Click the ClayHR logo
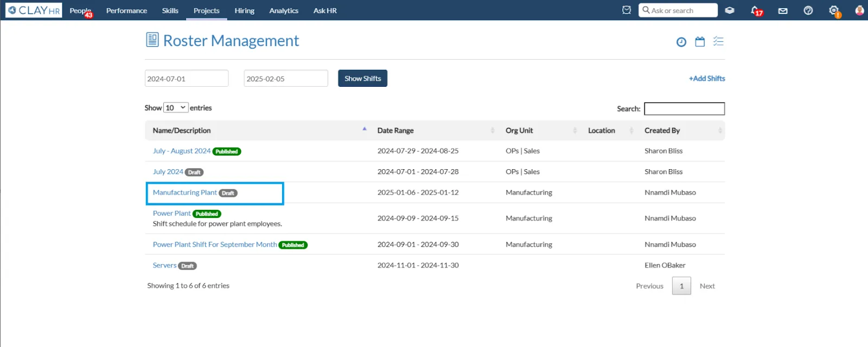The width and height of the screenshot is (868, 347). pyautogui.click(x=34, y=10)
